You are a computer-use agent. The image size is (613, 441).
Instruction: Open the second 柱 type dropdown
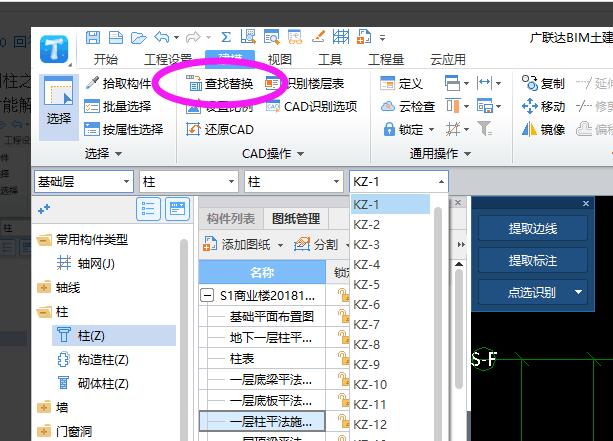coord(293,181)
